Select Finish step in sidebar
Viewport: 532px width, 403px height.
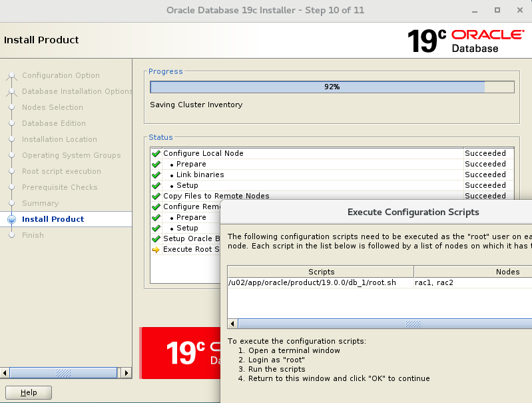pos(33,235)
